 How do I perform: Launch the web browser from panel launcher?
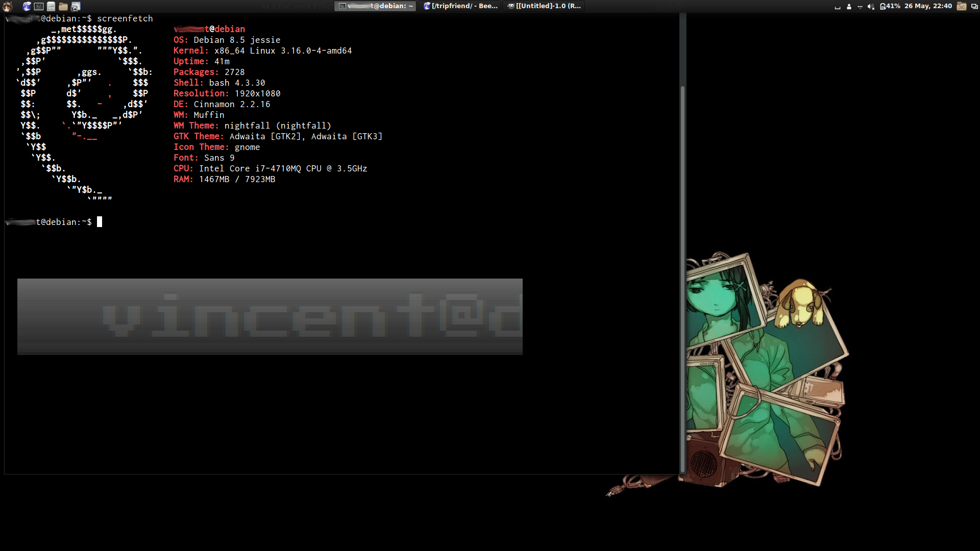(x=27, y=6)
